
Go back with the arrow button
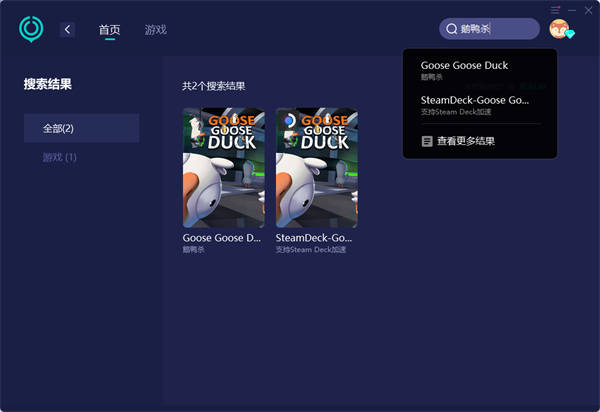click(x=67, y=29)
